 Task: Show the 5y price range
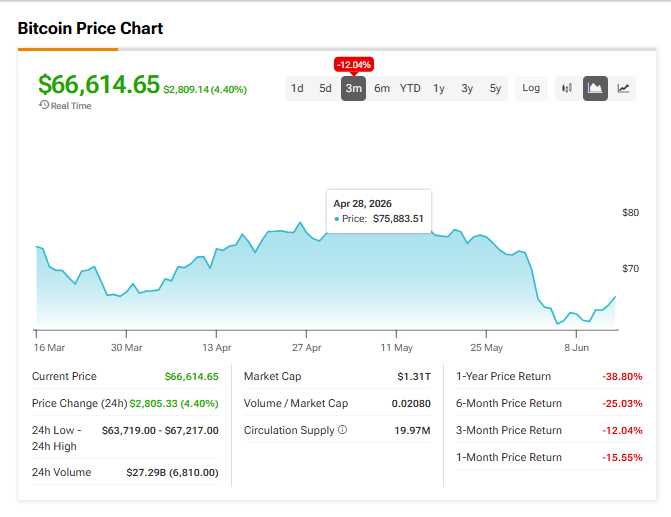[495, 88]
